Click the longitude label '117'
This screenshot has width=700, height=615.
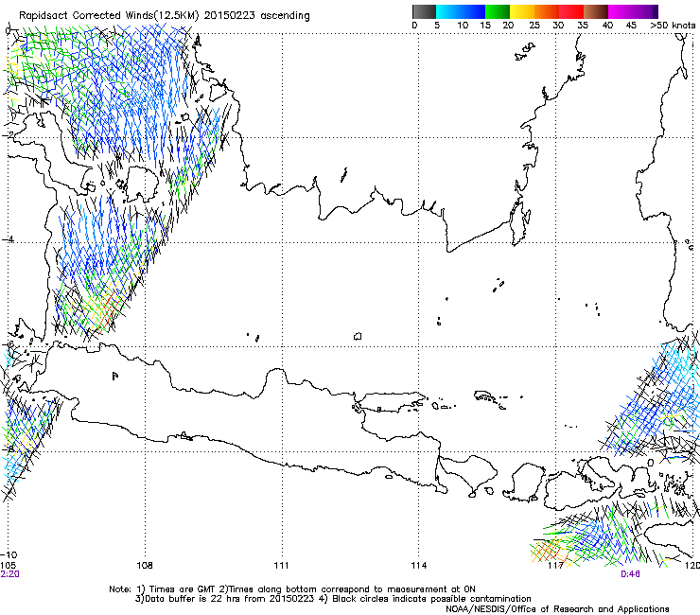[x=555, y=566]
